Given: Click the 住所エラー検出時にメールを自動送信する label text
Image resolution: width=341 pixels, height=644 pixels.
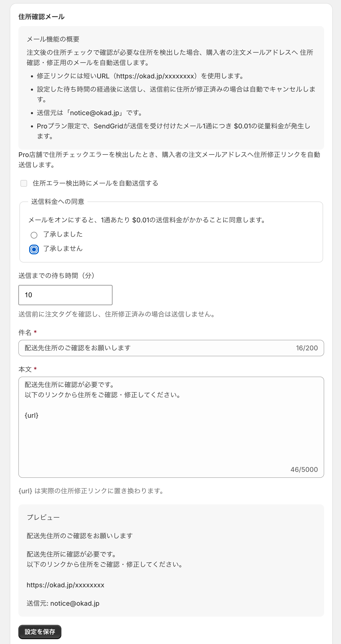Looking at the screenshot, I should (96, 183).
